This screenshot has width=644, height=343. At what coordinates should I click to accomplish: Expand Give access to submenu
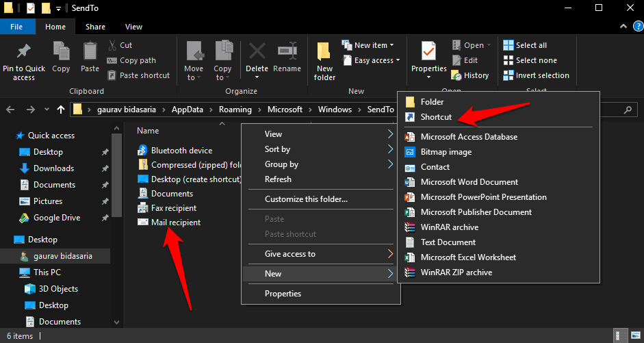321,254
